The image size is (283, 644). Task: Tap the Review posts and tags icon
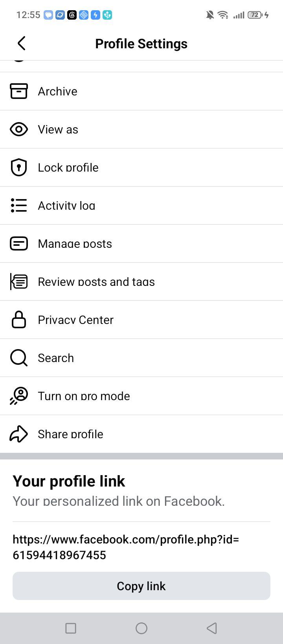[19, 282]
